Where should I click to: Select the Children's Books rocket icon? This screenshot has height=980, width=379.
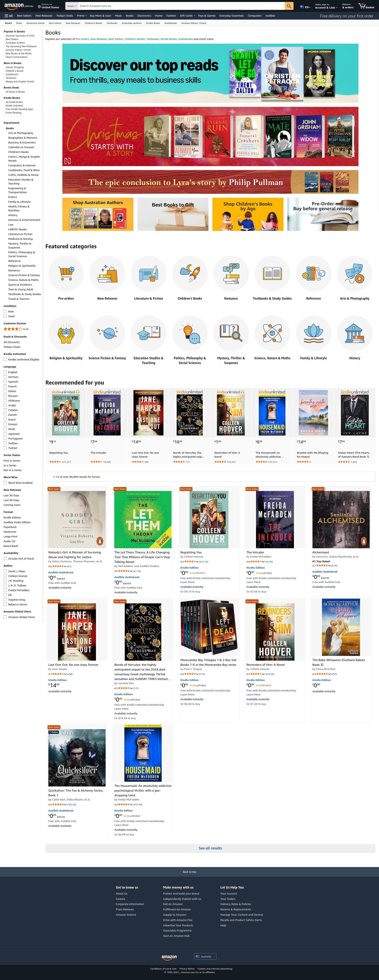[190, 274]
